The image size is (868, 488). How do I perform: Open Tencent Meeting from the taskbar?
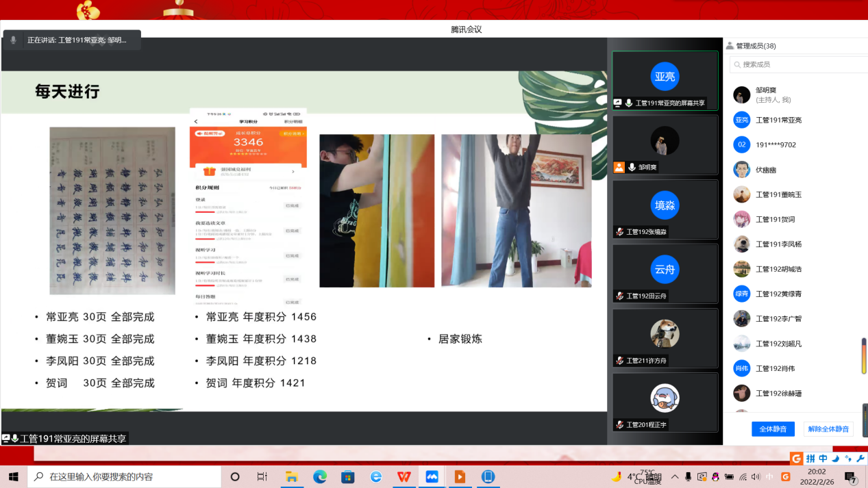(432, 476)
